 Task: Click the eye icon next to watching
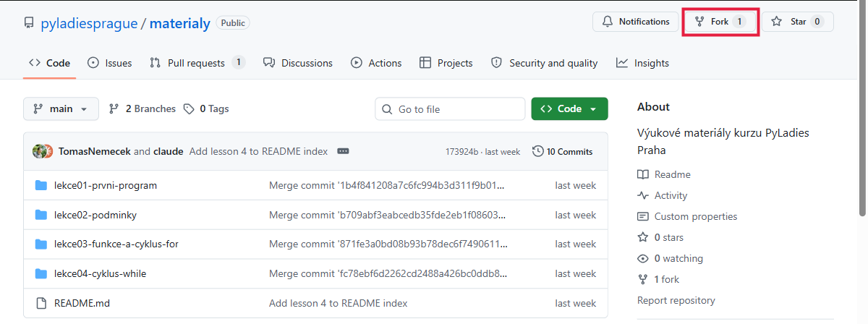coord(643,258)
